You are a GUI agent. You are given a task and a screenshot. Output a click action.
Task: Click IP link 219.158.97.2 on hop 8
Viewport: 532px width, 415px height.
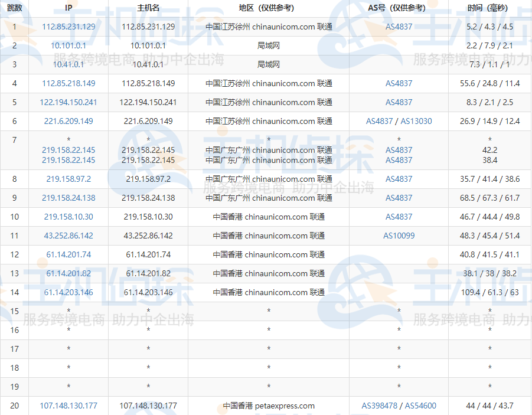tap(68, 179)
